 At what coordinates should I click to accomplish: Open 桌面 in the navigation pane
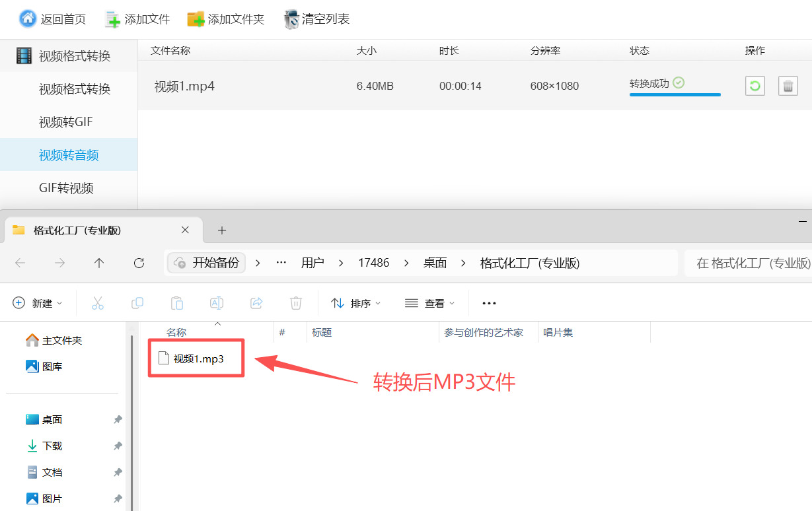click(x=44, y=419)
